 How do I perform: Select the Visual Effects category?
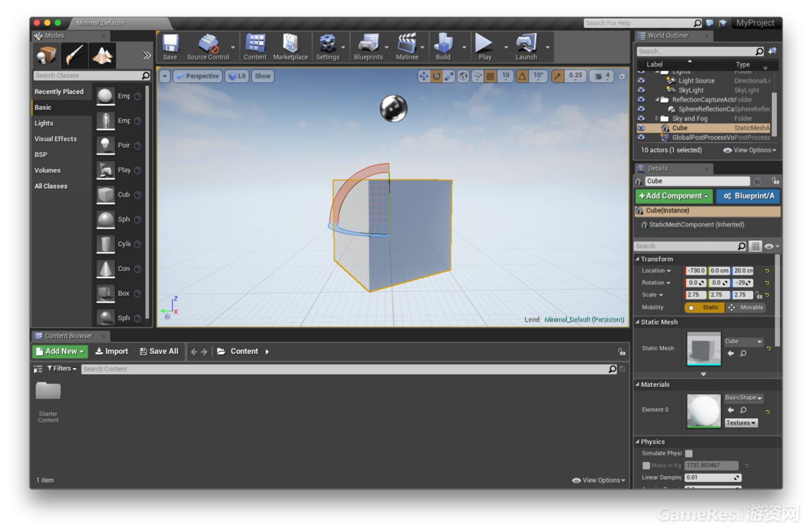(56, 139)
